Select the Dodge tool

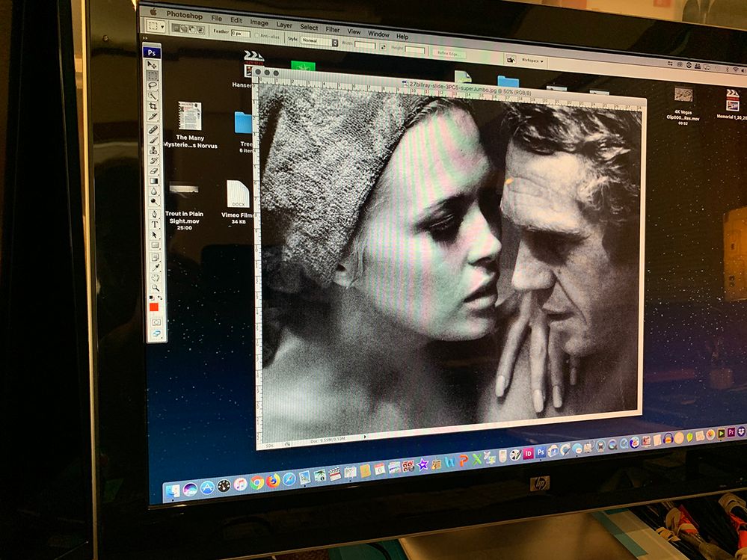154,201
